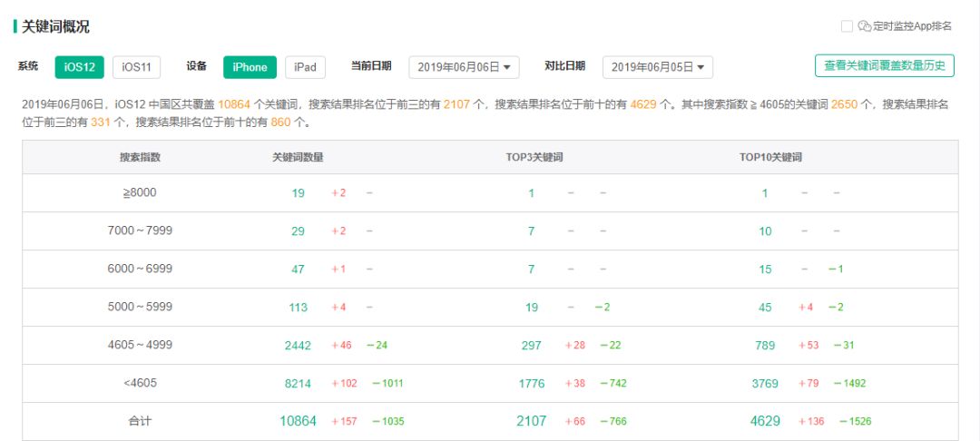Click the 关键词数量 column header
Screen dimensions: 980x441
click(298, 157)
